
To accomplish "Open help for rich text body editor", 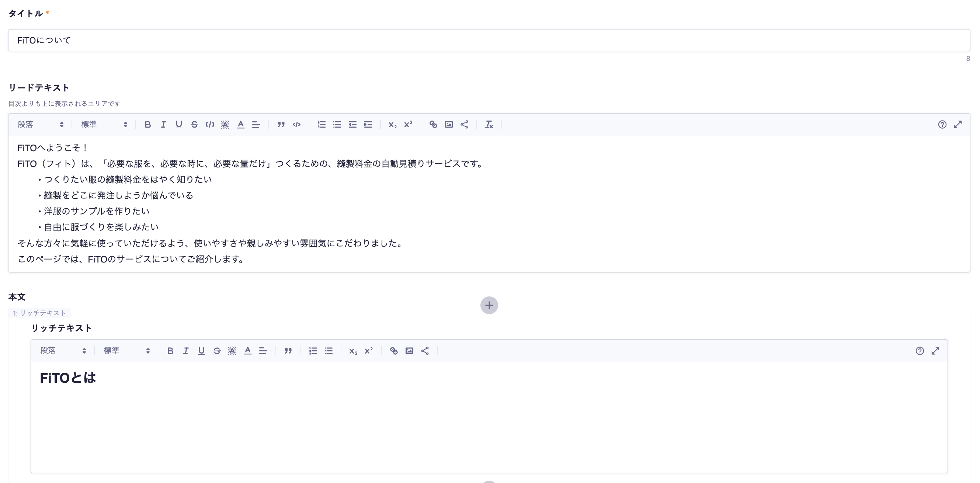I will pyautogui.click(x=920, y=351).
